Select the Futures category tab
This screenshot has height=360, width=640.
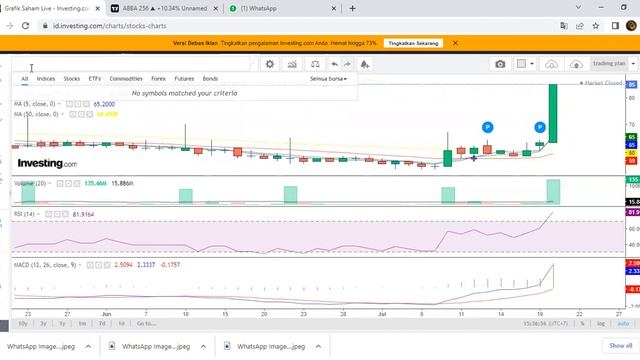[184, 79]
